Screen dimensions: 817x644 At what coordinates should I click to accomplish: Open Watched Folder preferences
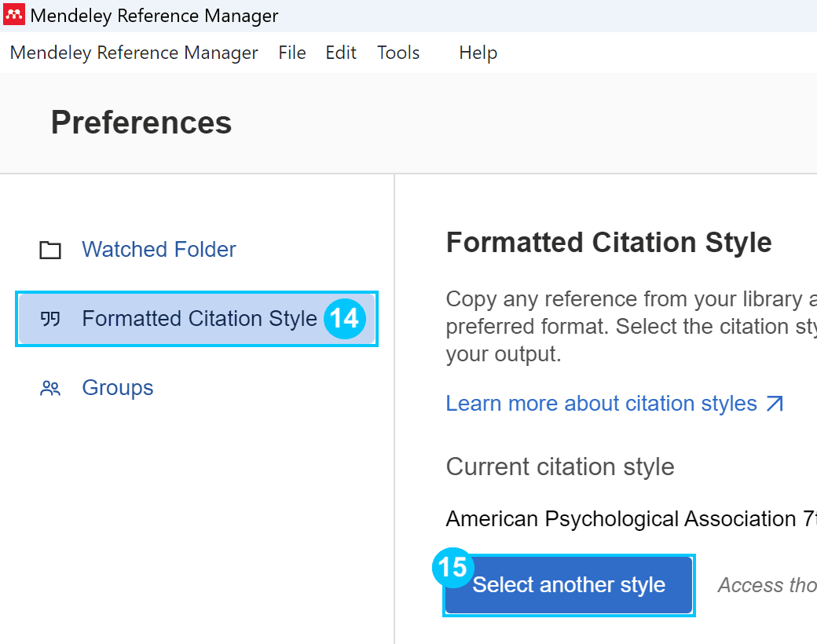point(159,250)
